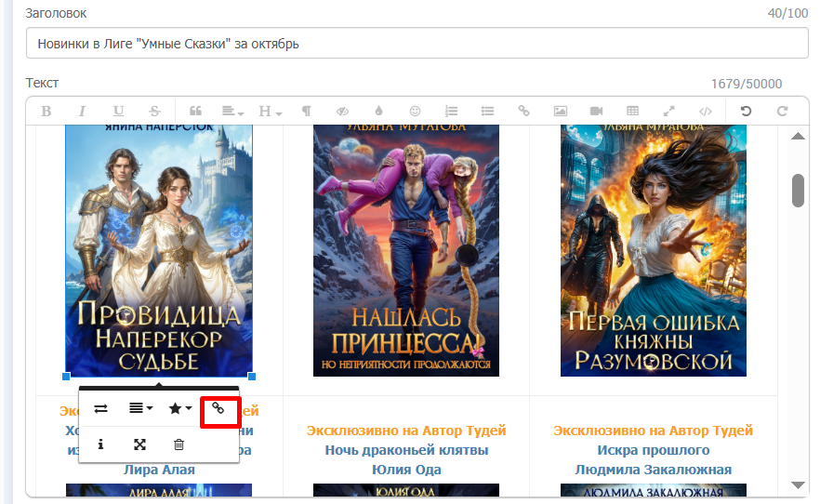Insert video using the camera toolbar icon
This screenshot has height=504, width=820.
[596, 111]
